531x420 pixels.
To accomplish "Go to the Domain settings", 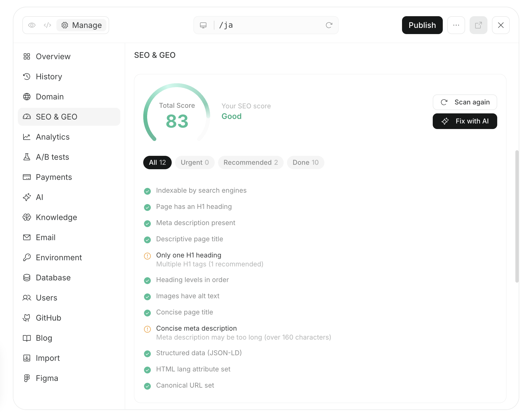I will coord(69,97).
